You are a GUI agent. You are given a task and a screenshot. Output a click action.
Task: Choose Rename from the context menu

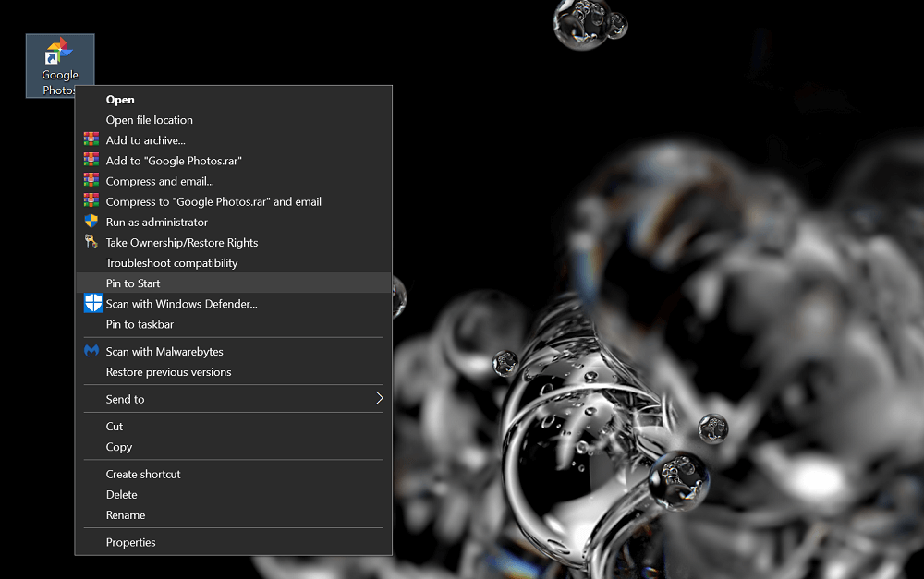(x=234, y=515)
